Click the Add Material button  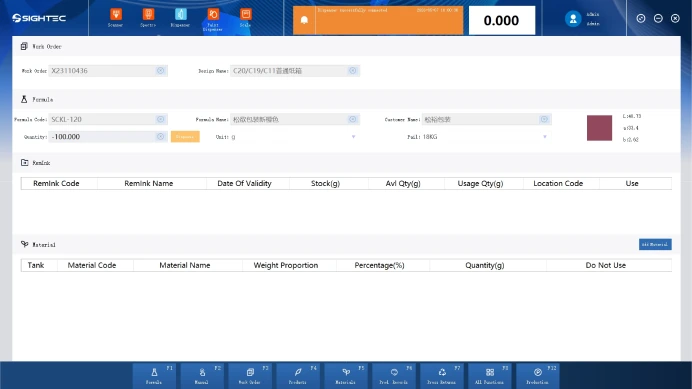click(x=655, y=244)
